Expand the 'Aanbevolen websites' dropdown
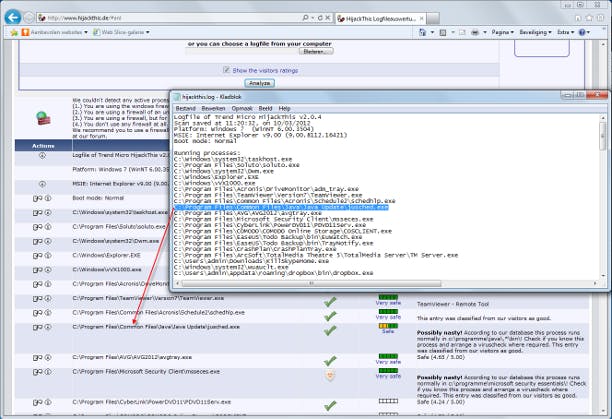612x419 pixels. click(85, 32)
